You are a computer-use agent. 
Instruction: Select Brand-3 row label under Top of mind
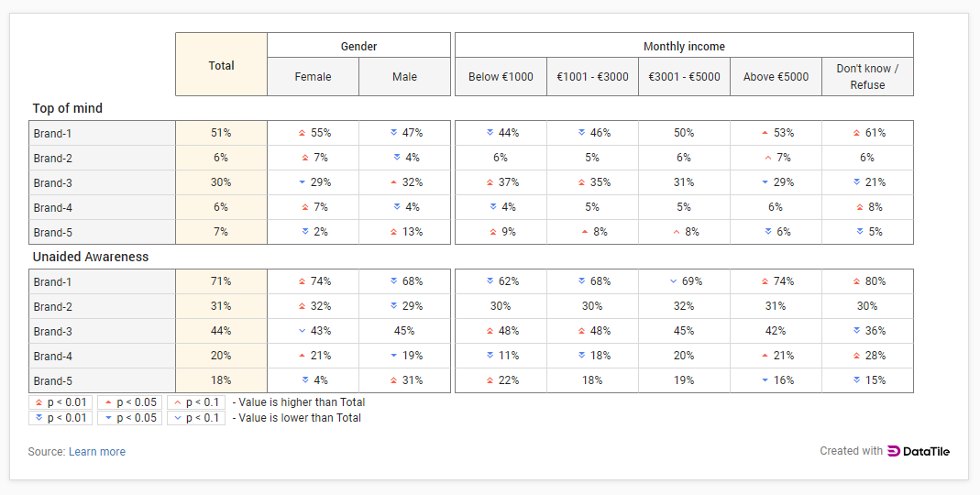click(53, 182)
